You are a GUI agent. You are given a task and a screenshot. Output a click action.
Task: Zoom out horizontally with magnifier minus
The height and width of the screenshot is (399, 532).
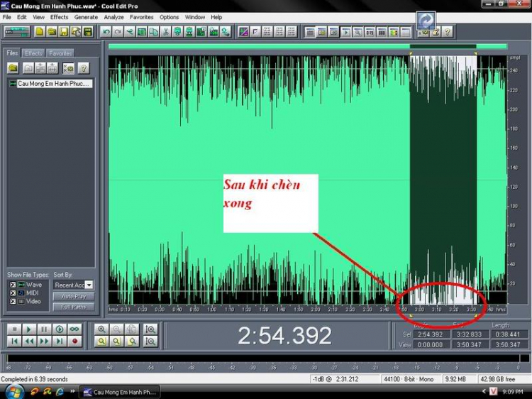[x=116, y=329]
